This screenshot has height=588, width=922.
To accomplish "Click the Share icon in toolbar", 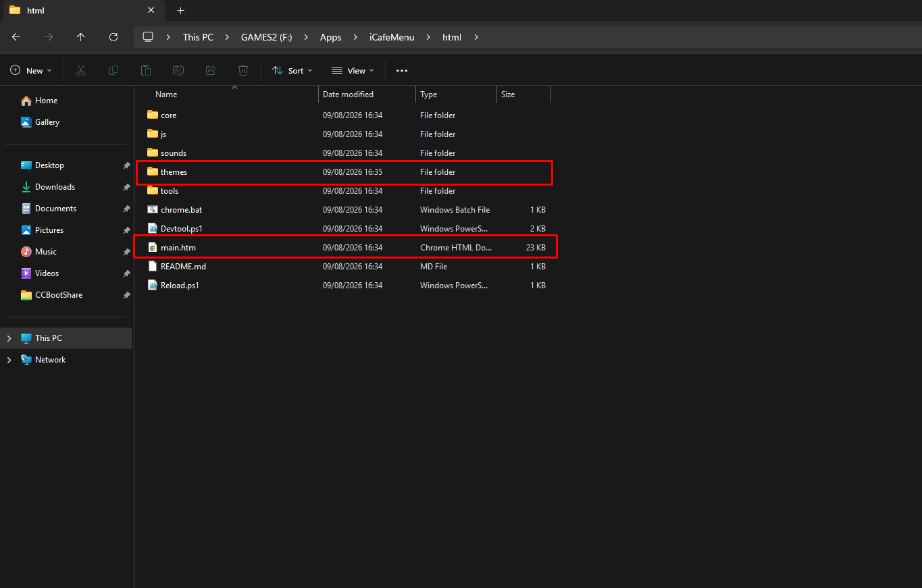I will tap(211, 70).
